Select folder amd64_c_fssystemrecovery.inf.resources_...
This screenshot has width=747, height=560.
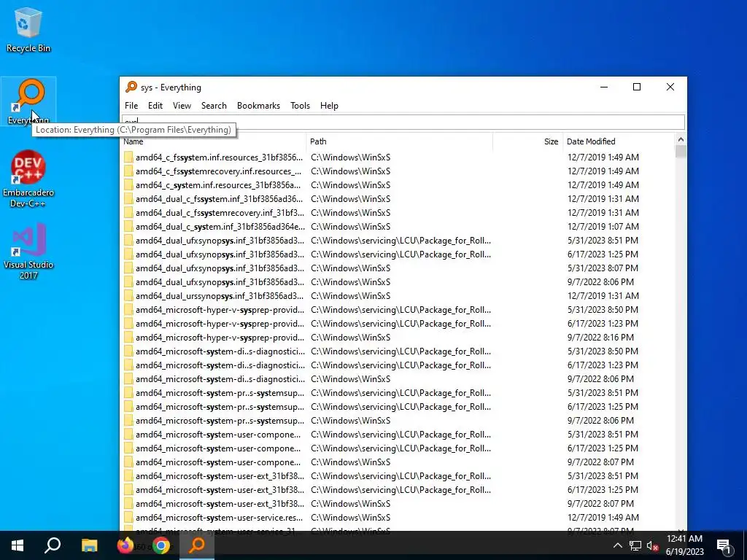click(219, 171)
